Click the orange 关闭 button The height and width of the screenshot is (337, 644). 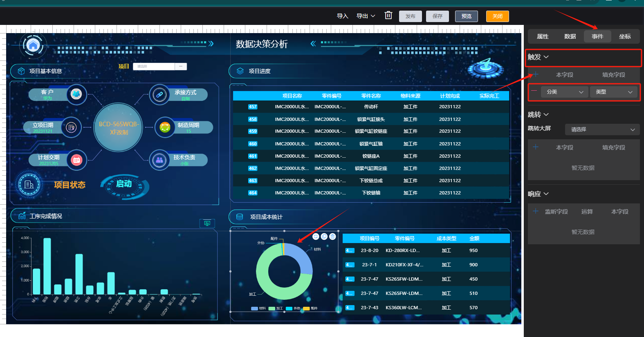click(497, 16)
